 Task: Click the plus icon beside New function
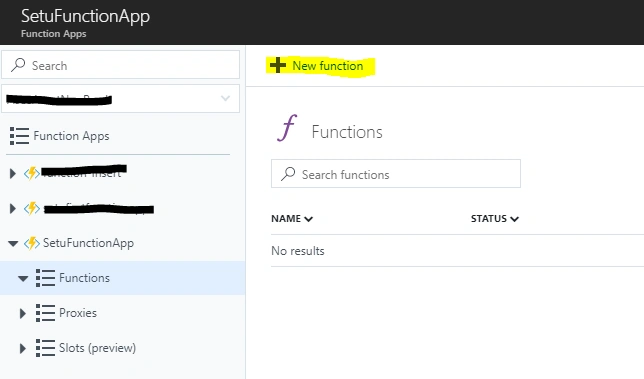(x=278, y=65)
